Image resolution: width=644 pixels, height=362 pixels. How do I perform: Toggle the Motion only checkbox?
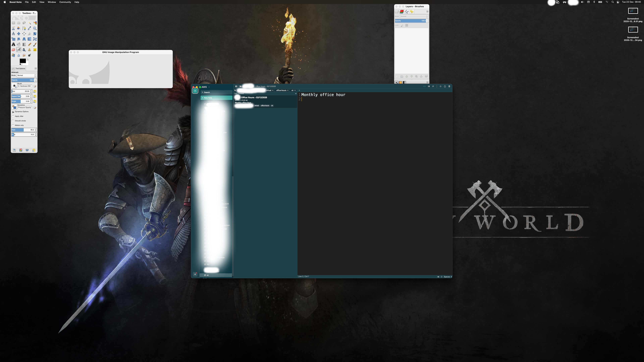tap(13, 125)
